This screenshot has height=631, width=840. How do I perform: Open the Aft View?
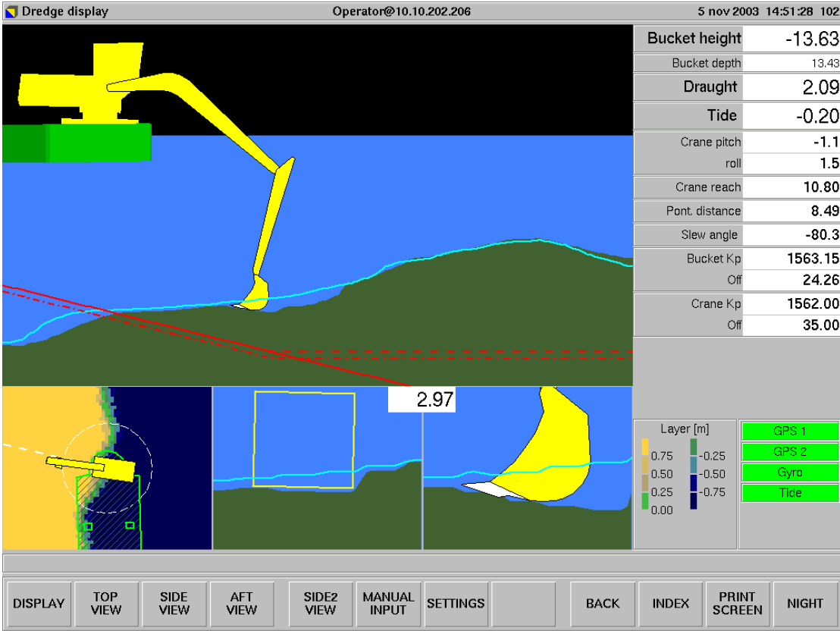[x=241, y=603]
